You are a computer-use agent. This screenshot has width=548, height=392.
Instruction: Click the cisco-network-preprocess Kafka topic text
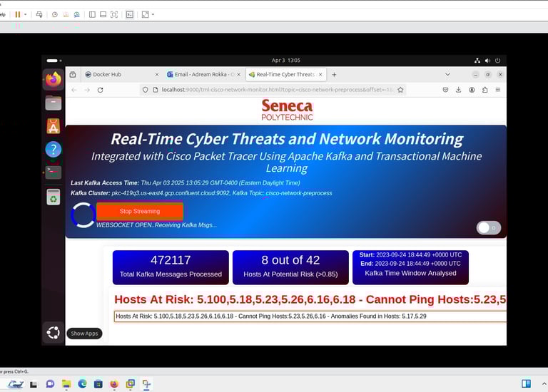299,193
